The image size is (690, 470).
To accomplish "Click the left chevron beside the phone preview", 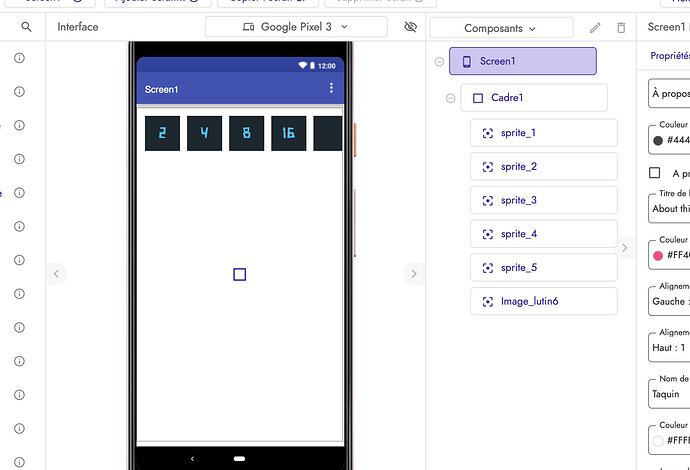I will (x=56, y=274).
